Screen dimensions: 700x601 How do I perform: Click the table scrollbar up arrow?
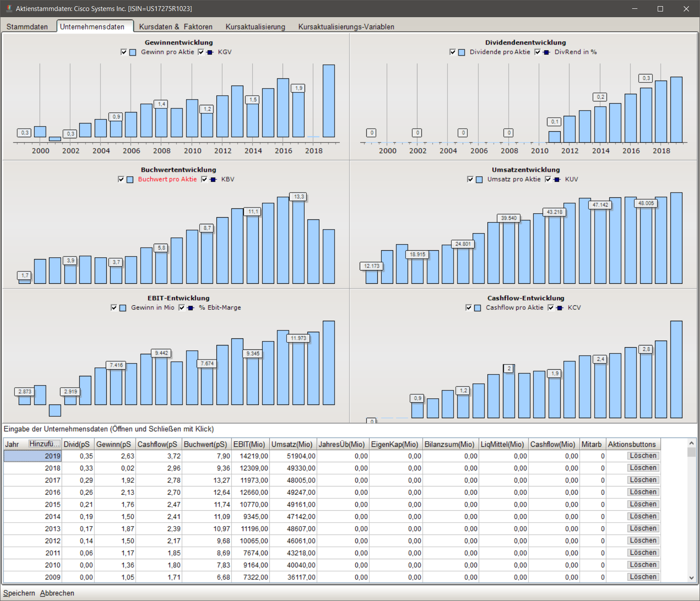click(x=691, y=443)
